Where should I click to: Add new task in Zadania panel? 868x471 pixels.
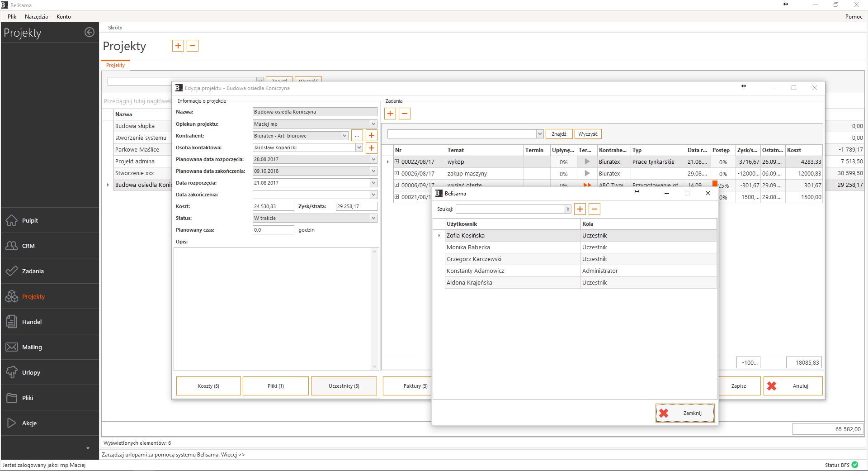[390, 114]
